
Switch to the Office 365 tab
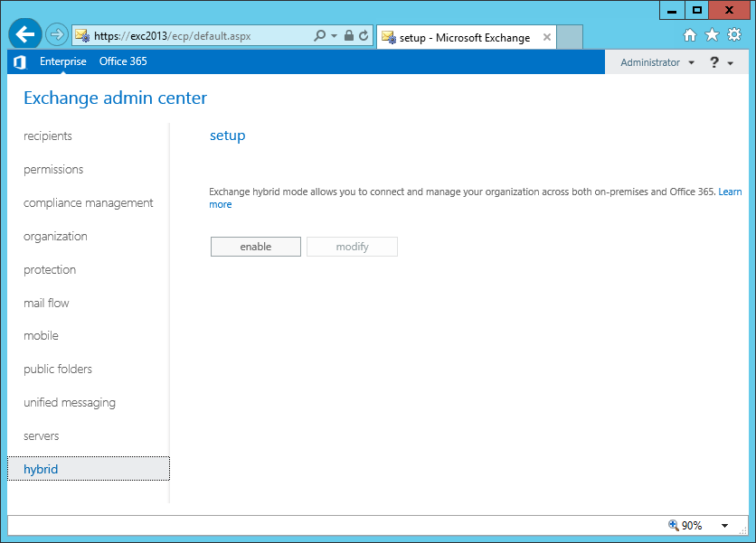click(x=123, y=61)
